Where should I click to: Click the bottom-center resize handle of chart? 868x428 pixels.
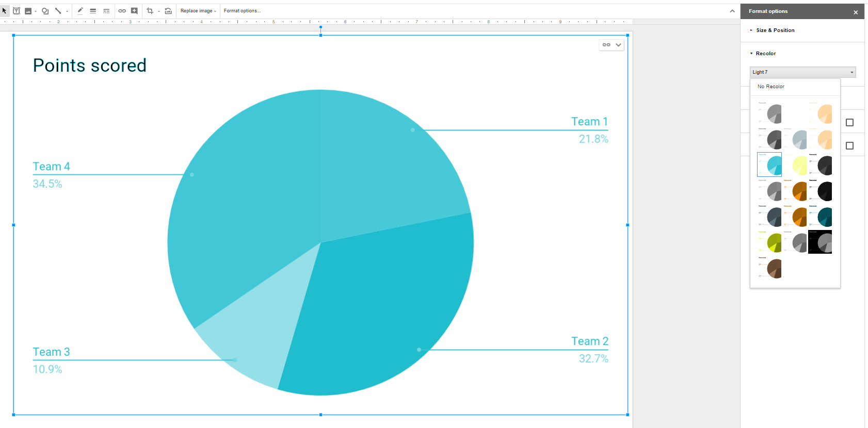pos(320,415)
